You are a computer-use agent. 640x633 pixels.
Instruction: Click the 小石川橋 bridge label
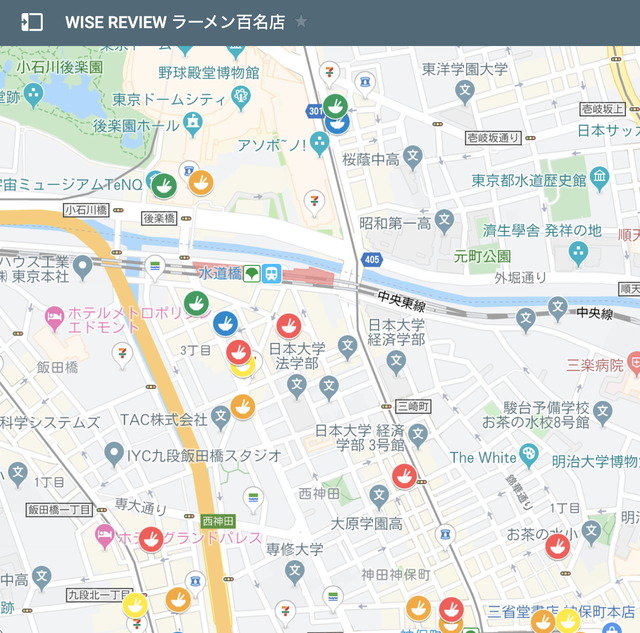coord(86,210)
